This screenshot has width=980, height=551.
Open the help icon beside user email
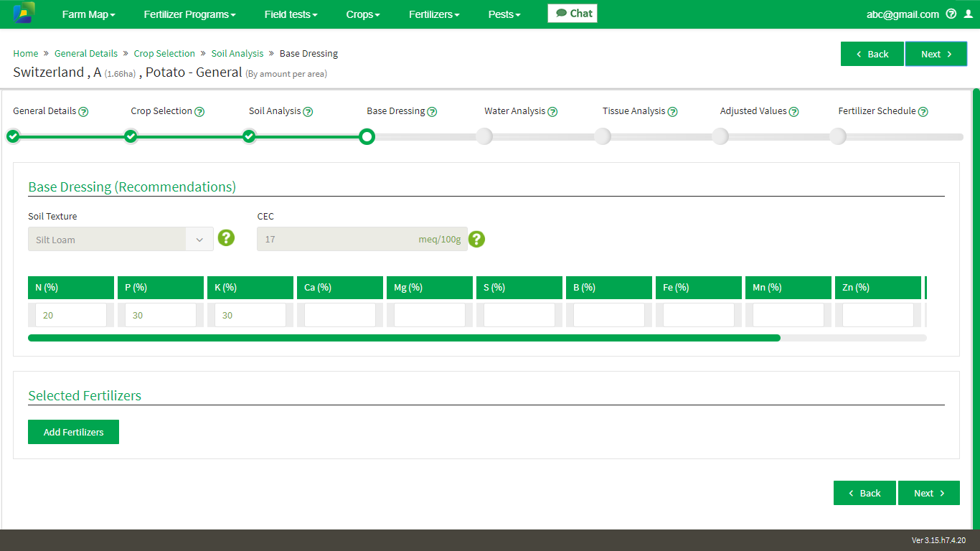pos(951,14)
